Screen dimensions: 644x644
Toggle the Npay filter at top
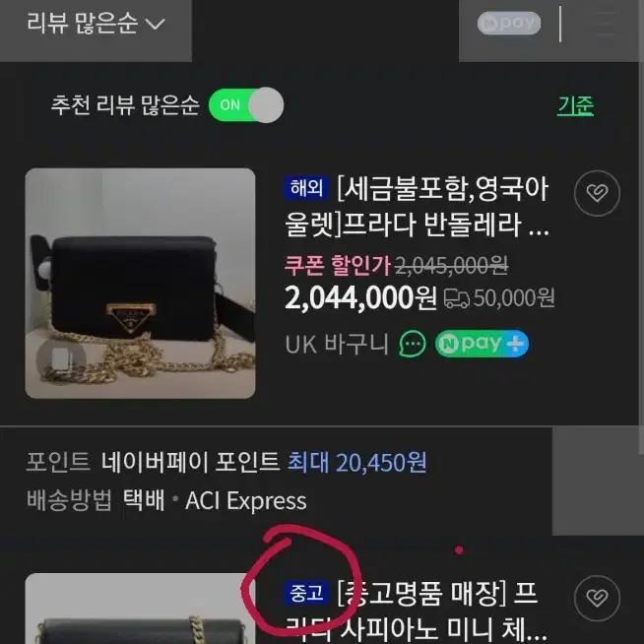508,24
